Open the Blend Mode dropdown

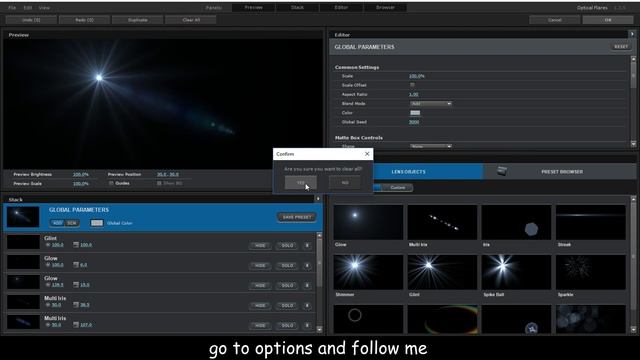click(x=431, y=104)
